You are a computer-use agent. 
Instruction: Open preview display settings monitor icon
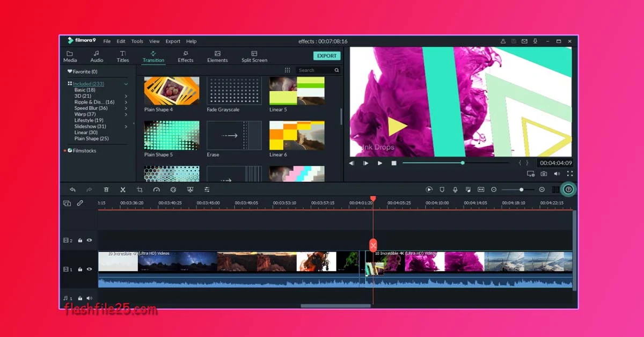531,174
